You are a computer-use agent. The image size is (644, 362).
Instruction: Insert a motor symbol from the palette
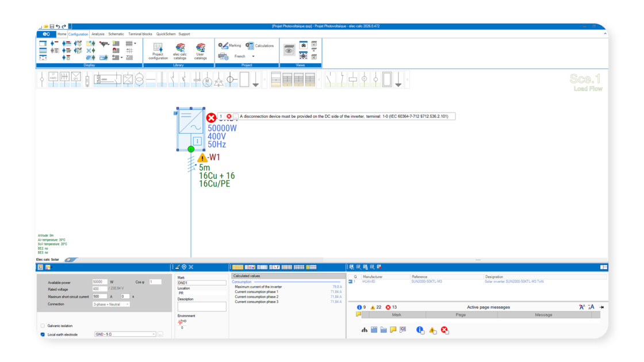pyautogui.click(x=208, y=80)
